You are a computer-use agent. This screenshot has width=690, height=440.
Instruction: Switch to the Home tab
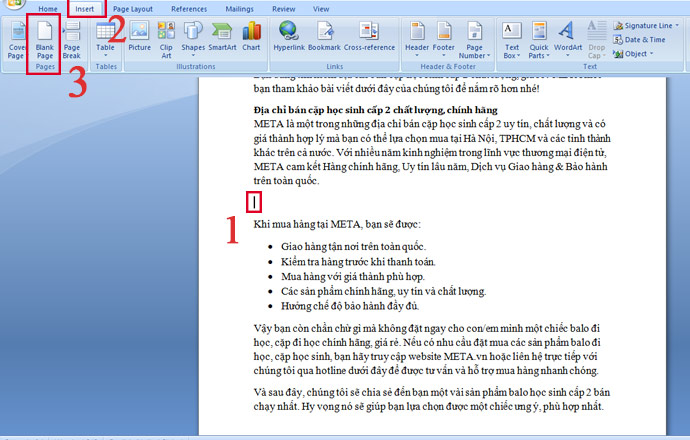coord(48,9)
